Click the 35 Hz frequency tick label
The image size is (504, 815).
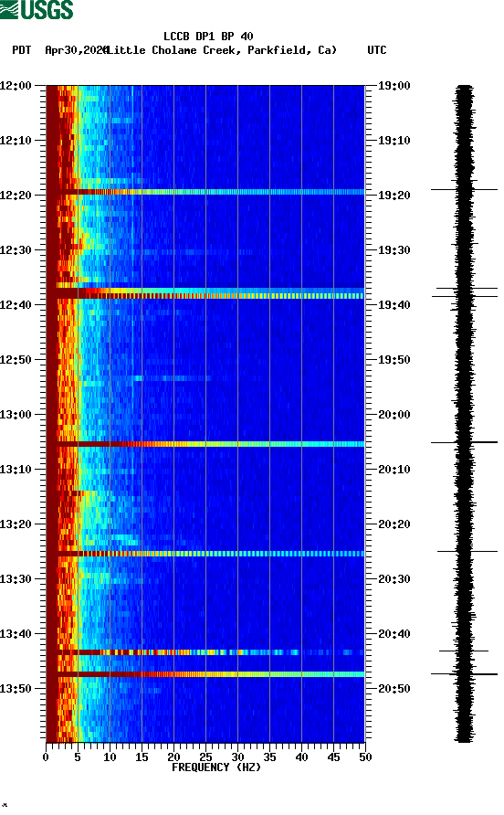pyautogui.click(x=269, y=757)
